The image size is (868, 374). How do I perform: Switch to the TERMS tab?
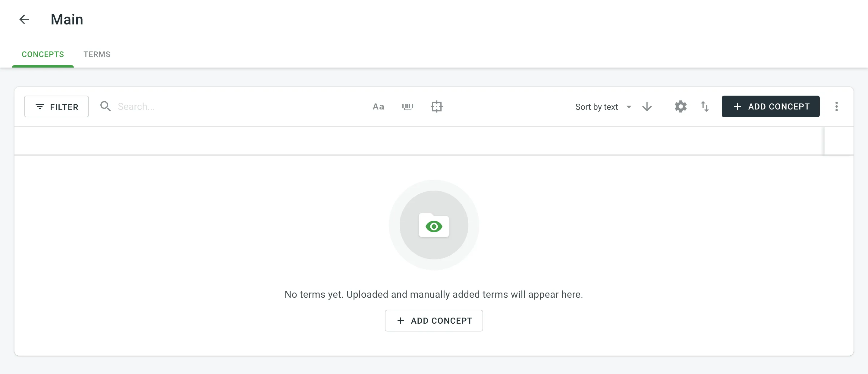pos(97,54)
